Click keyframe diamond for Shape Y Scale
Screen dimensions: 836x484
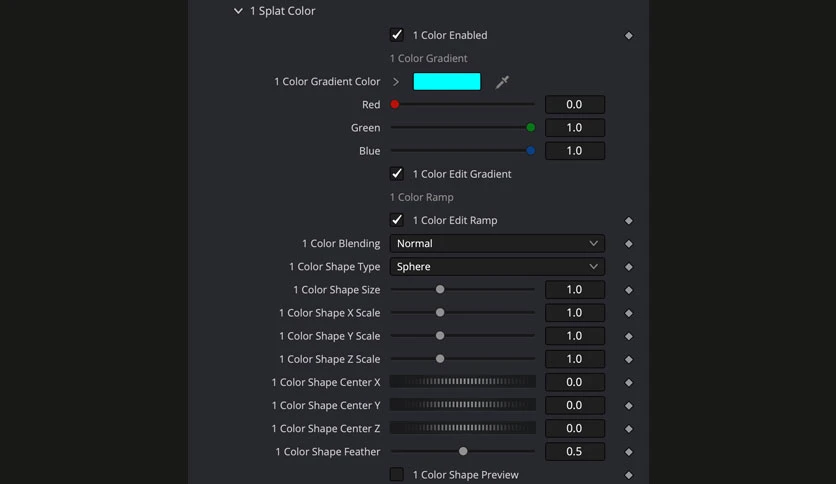629,336
